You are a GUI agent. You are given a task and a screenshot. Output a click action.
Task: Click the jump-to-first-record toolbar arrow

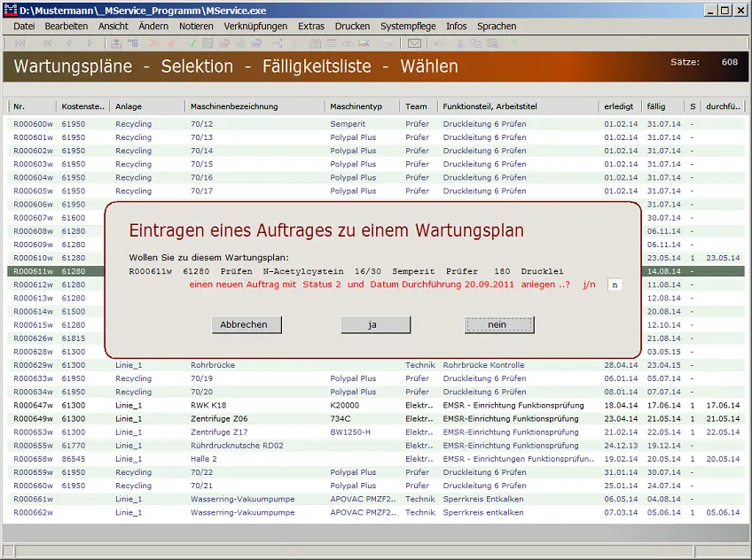tap(20, 43)
